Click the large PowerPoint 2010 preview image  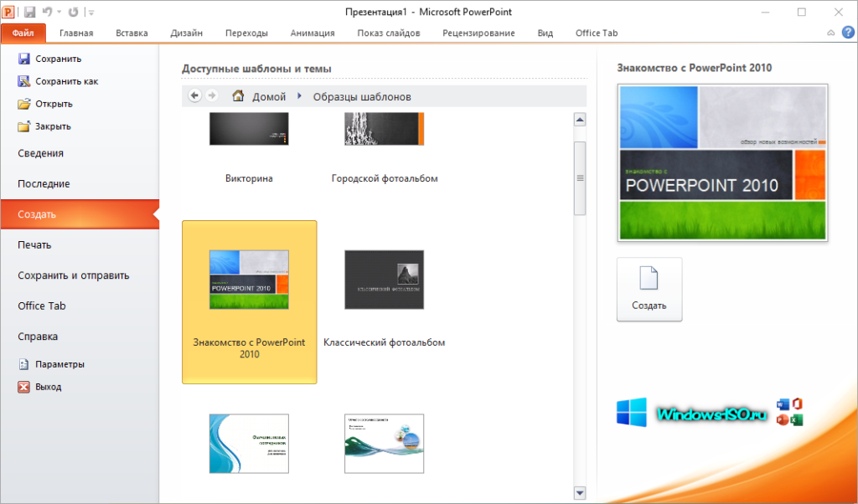point(722,162)
